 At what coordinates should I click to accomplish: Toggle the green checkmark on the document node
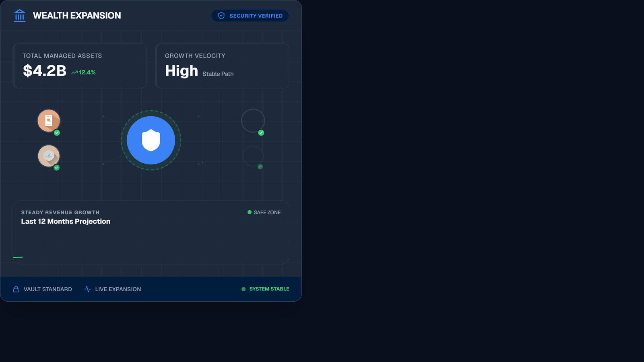coord(57,132)
